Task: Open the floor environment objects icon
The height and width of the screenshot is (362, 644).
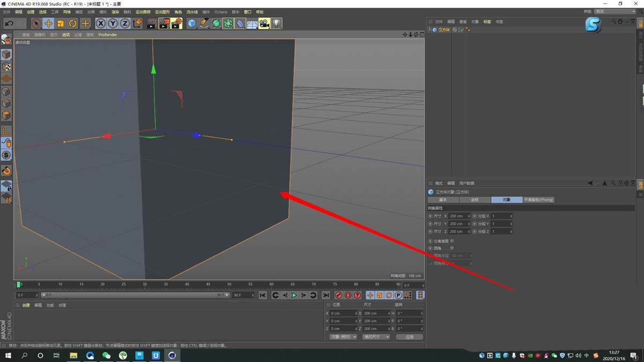Action: coord(252,24)
